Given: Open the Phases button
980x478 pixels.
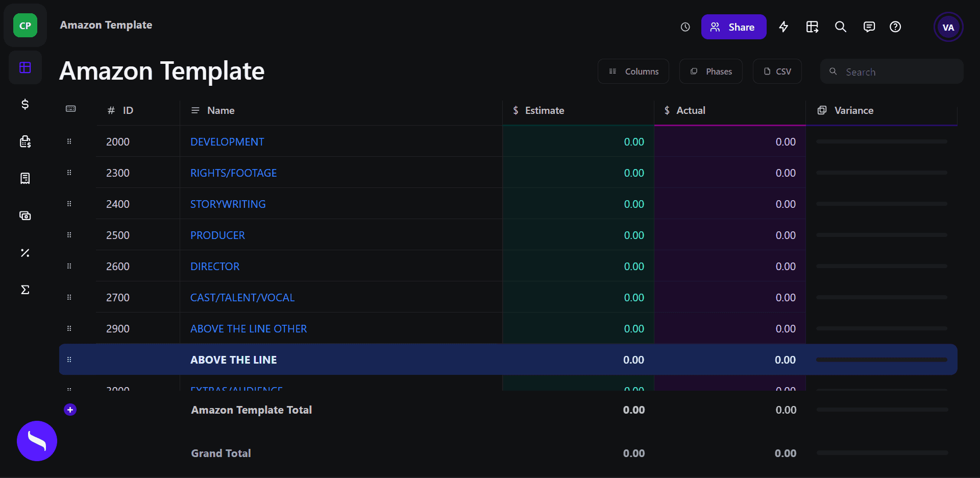Looking at the screenshot, I should 710,71.
